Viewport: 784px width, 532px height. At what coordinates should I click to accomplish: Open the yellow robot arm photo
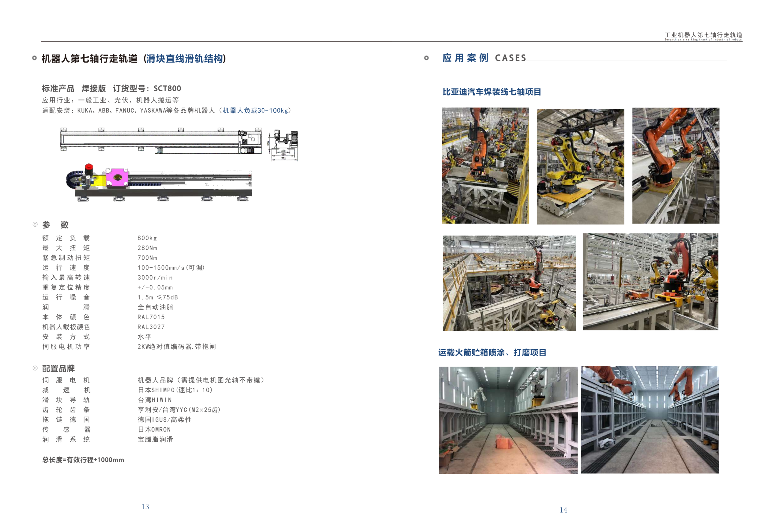[580, 166]
